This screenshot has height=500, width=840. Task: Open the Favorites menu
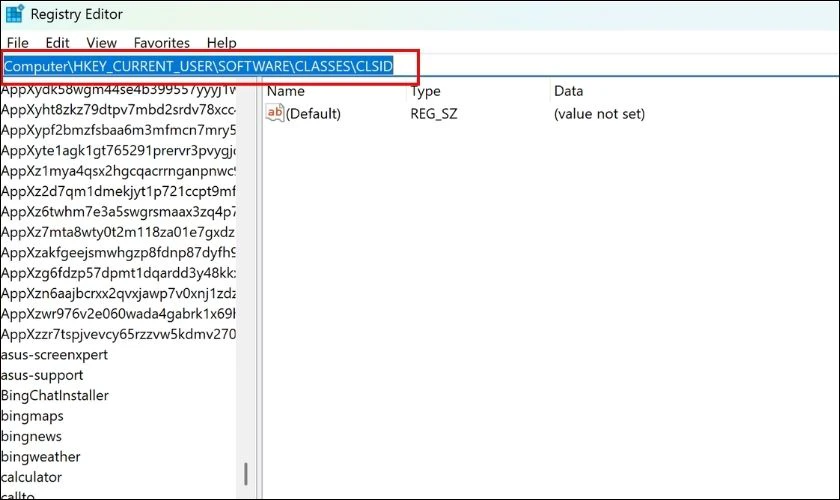click(162, 42)
